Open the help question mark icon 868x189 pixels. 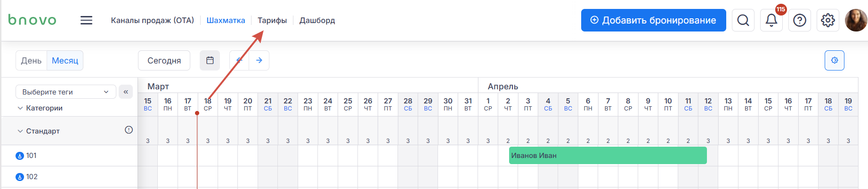[799, 20]
